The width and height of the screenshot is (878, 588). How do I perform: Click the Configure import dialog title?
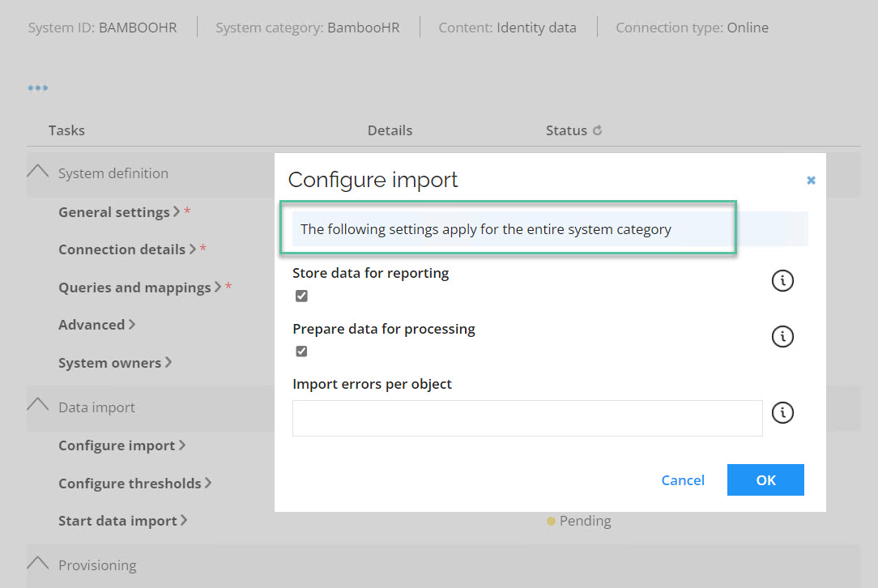(373, 180)
